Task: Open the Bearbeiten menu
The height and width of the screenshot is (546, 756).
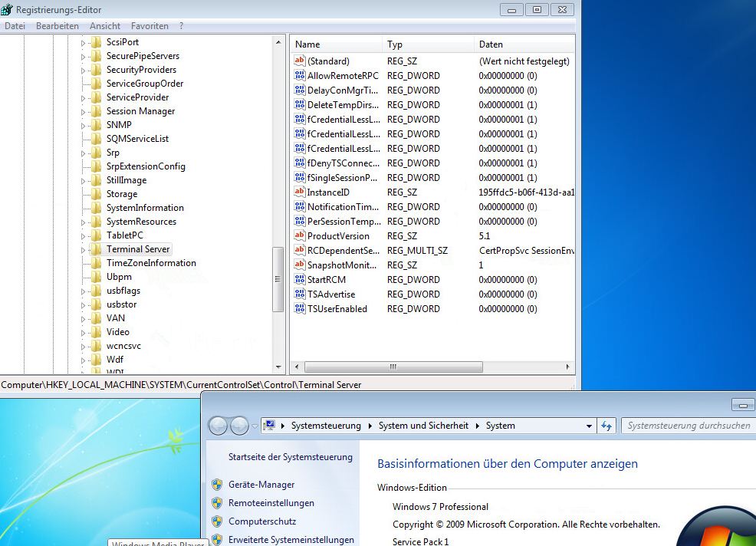Action: point(57,26)
